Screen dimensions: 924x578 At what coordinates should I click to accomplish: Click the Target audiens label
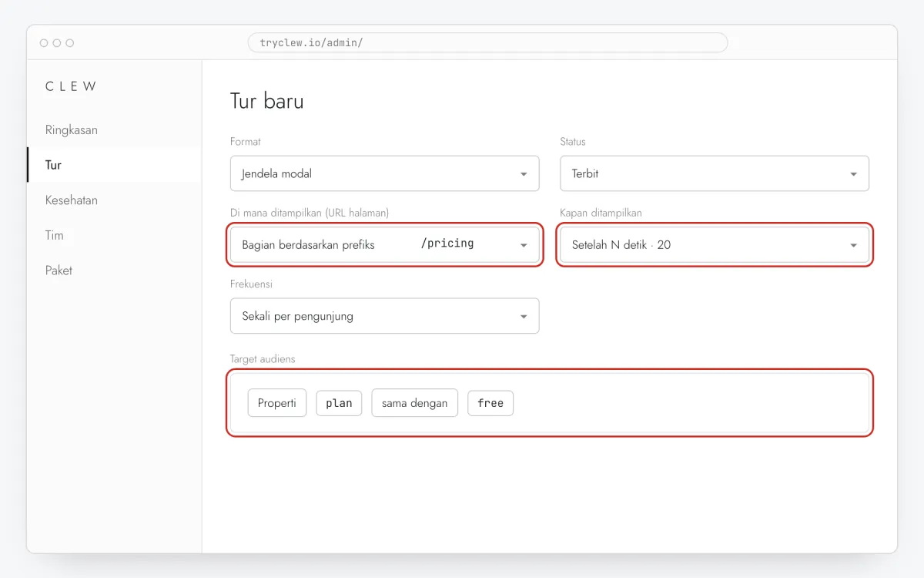[263, 359]
